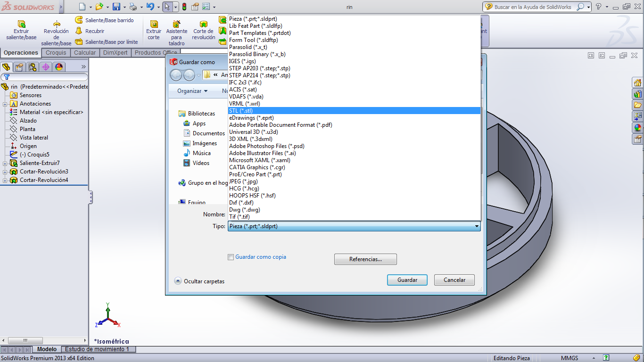This screenshot has width=644, height=362.
Task: Click the Help question mark icon
Action: (599, 7)
